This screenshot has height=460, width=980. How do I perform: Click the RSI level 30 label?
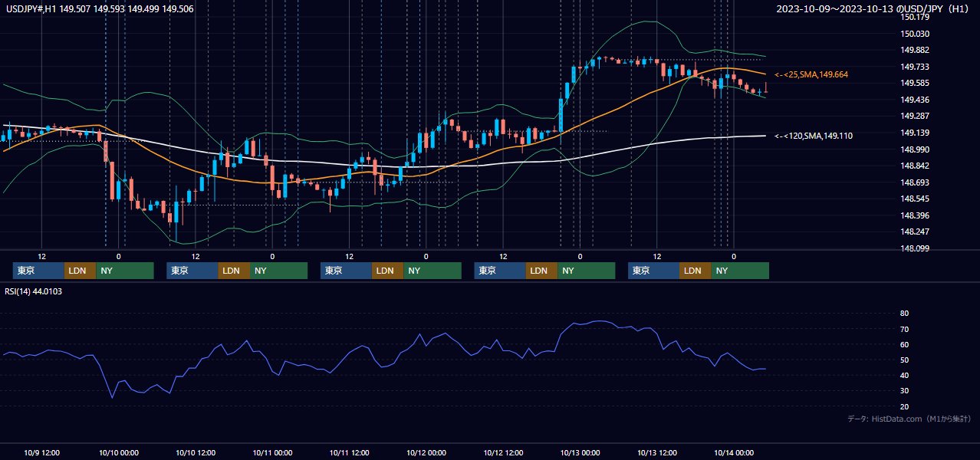coord(904,390)
